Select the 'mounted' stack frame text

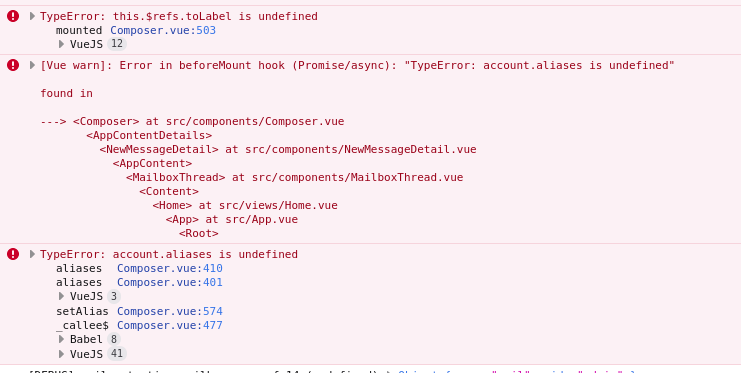click(79, 30)
